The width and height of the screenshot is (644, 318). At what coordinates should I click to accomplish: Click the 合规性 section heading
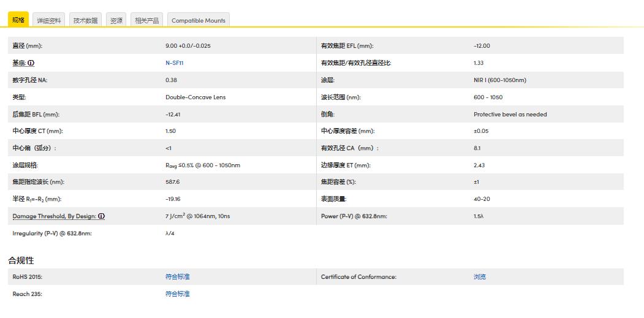point(21,260)
